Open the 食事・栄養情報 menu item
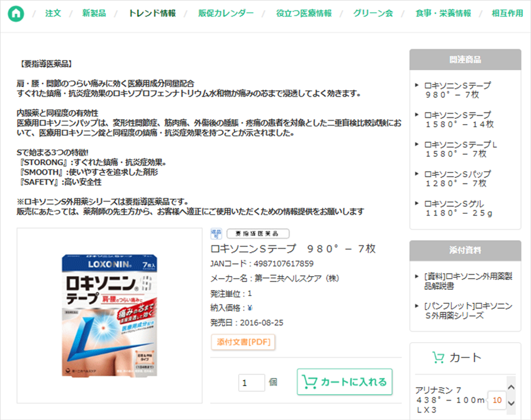531x420 pixels. (443, 13)
